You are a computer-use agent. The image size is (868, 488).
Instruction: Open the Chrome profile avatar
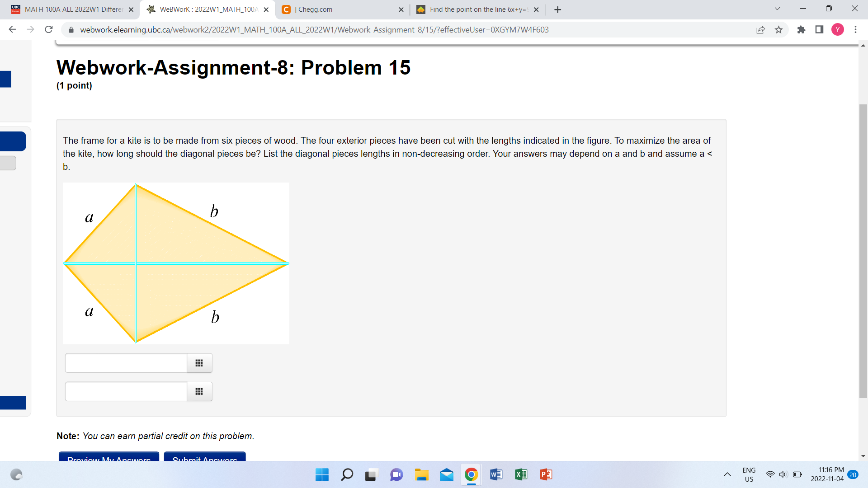(838, 29)
